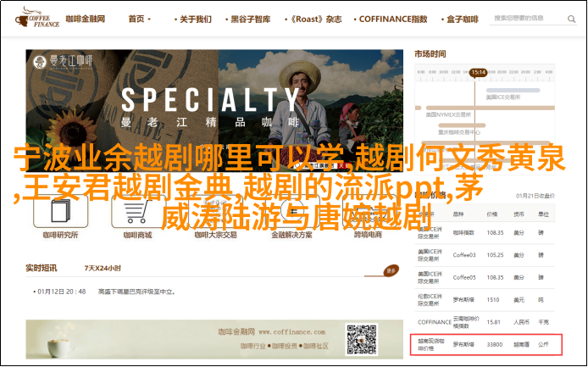Click the 越南现货咖啡价格 cell
This screenshot has width=588, height=367.
click(431, 344)
